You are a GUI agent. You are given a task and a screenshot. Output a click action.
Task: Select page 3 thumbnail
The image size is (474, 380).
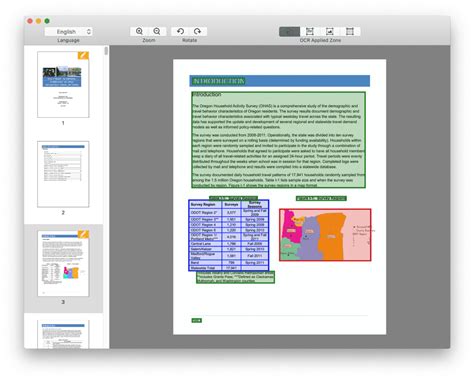[63, 263]
